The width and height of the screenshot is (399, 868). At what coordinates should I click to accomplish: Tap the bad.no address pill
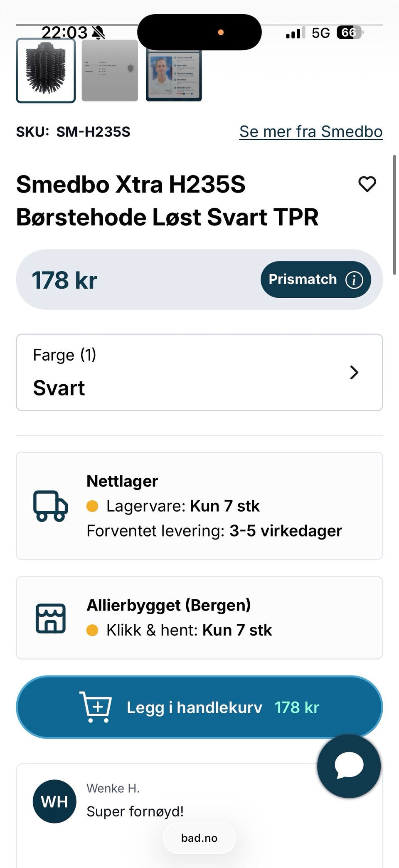point(199,838)
